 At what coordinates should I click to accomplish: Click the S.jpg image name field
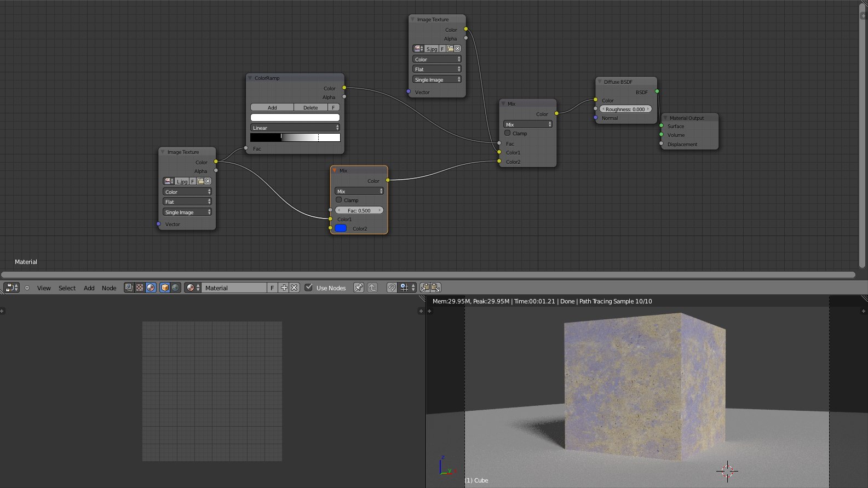[x=432, y=49]
